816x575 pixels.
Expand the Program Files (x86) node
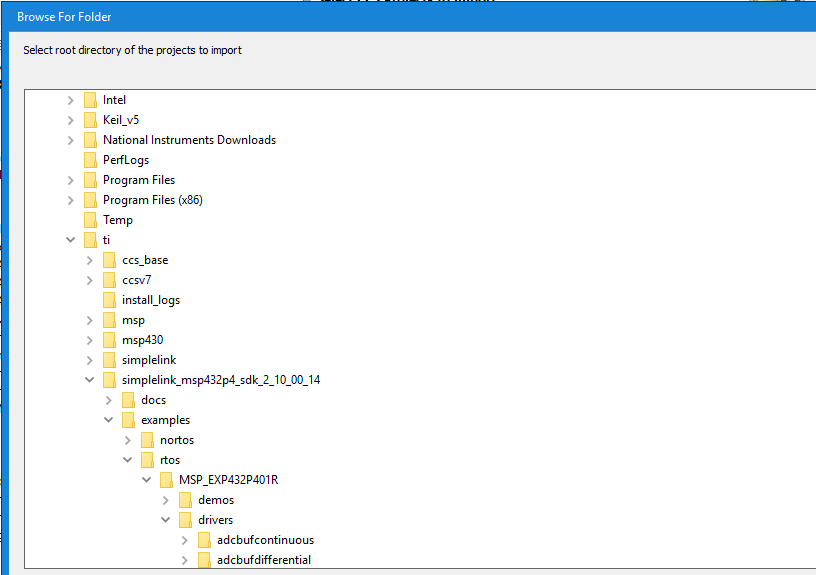(x=71, y=200)
